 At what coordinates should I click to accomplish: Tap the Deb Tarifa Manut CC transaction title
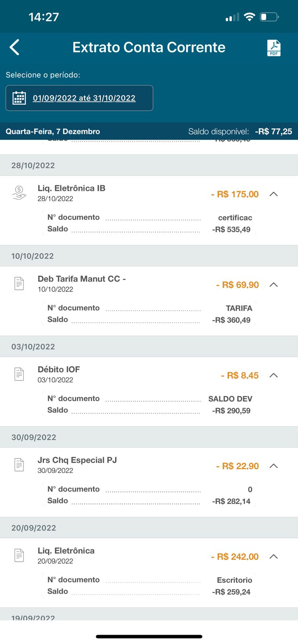pyautogui.click(x=82, y=279)
